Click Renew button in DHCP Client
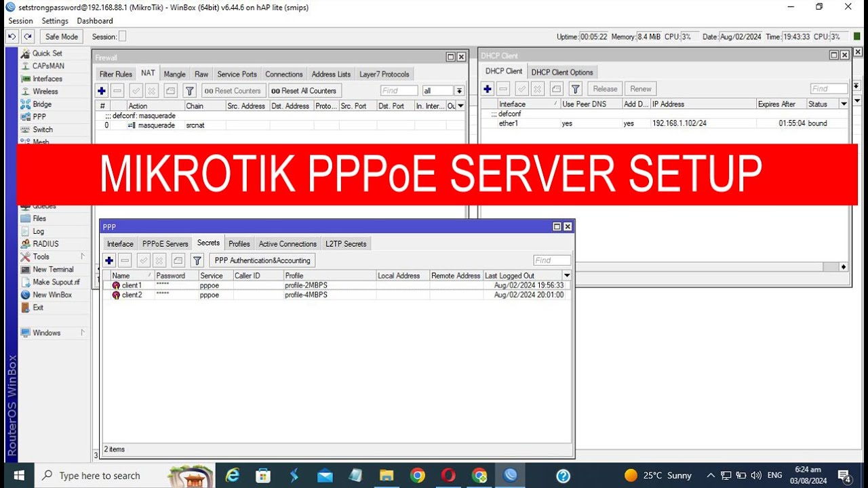Viewport: 868px width, 488px height. pyautogui.click(x=641, y=89)
